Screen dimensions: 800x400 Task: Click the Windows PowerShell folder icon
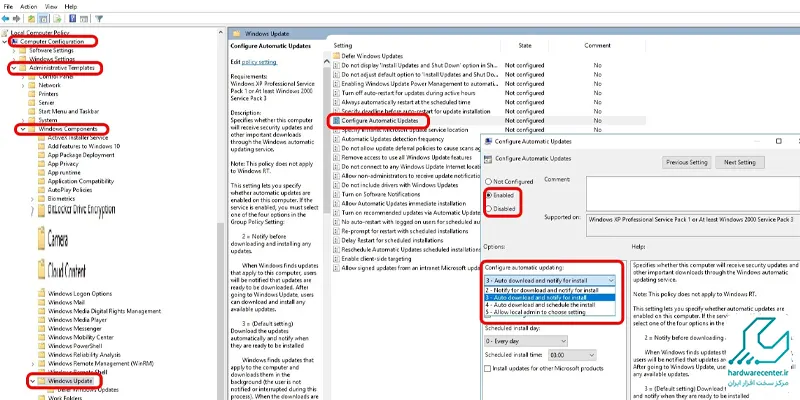pos(41,346)
